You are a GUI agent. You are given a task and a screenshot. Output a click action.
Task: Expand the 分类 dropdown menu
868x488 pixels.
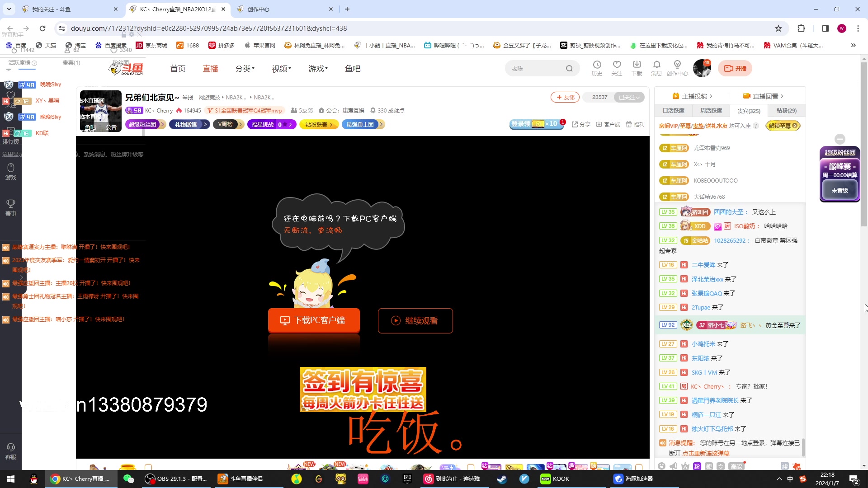tap(245, 69)
